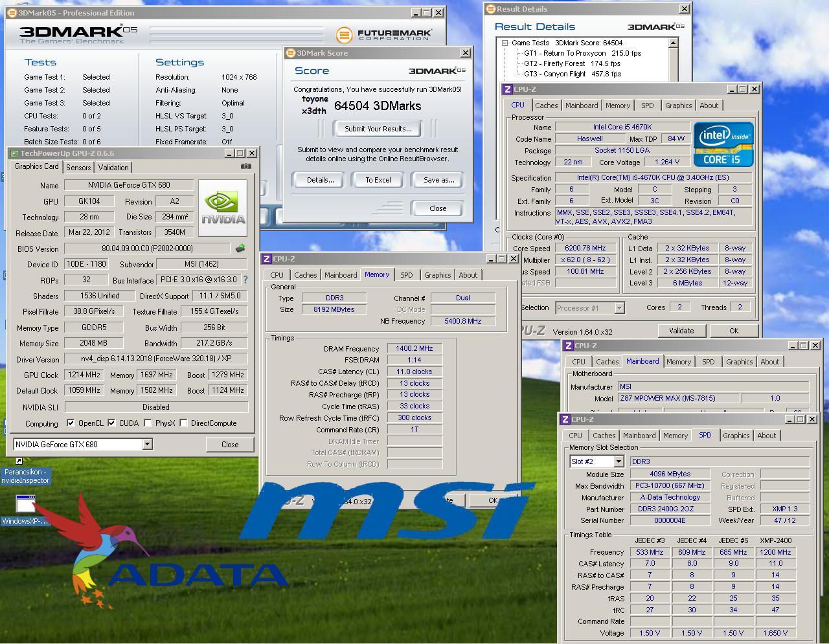The width and height of the screenshot is (829, 644).
Task: Switch to Sensors tab in GPU-Z
Action: click(x=78, y=168)
